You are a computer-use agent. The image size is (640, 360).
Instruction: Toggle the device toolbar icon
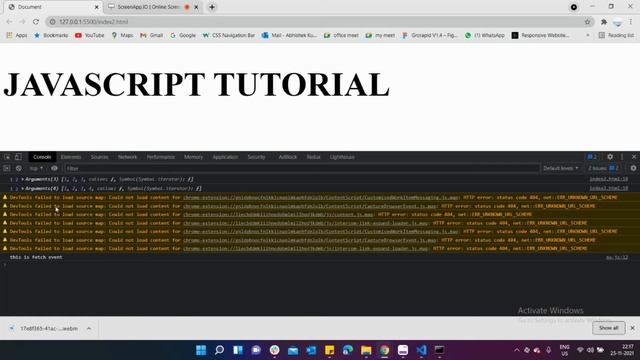pos(18,157)
